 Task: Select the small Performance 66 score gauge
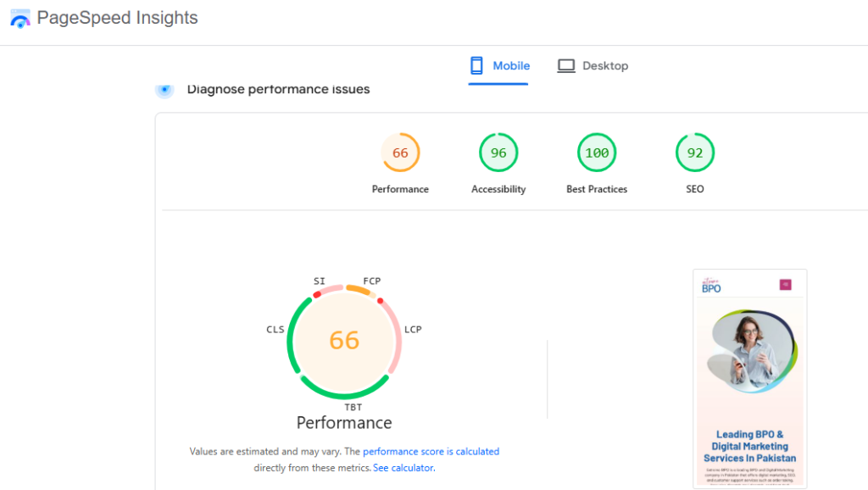coord(400,153)
